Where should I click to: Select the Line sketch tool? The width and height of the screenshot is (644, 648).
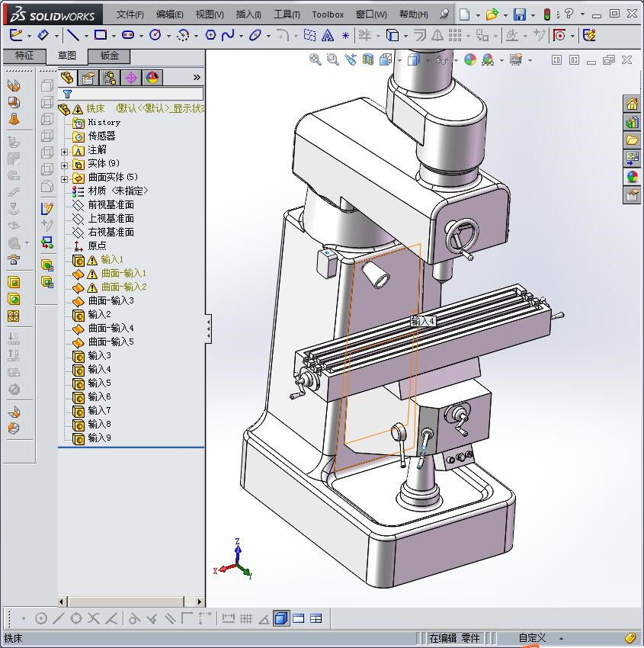tap(72, 34)
